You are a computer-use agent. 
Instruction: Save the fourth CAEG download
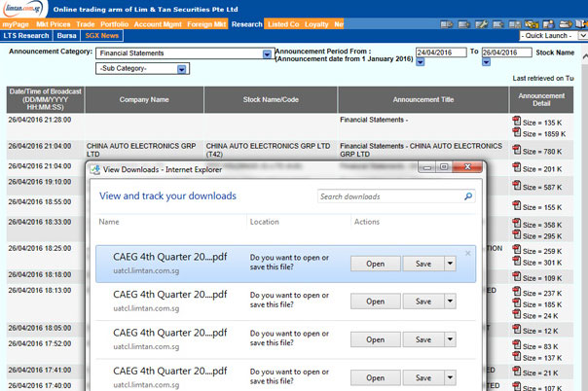point(423,378)
